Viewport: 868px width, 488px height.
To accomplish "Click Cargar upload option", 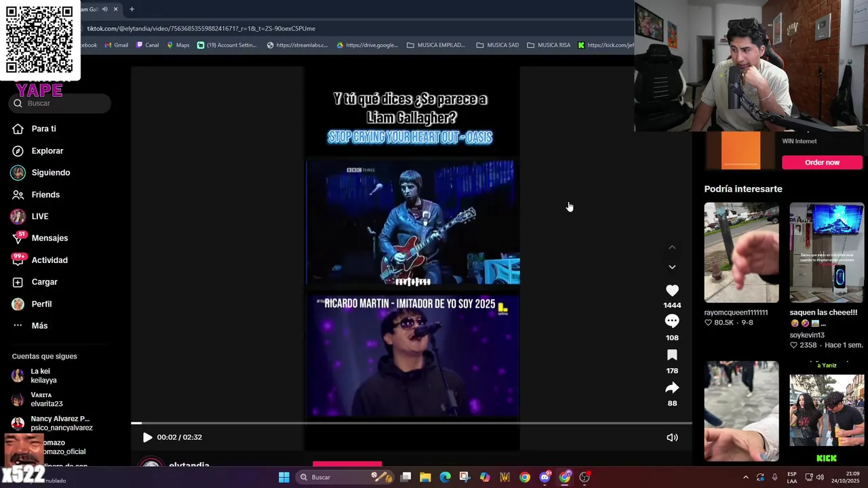I will (44, 282).
